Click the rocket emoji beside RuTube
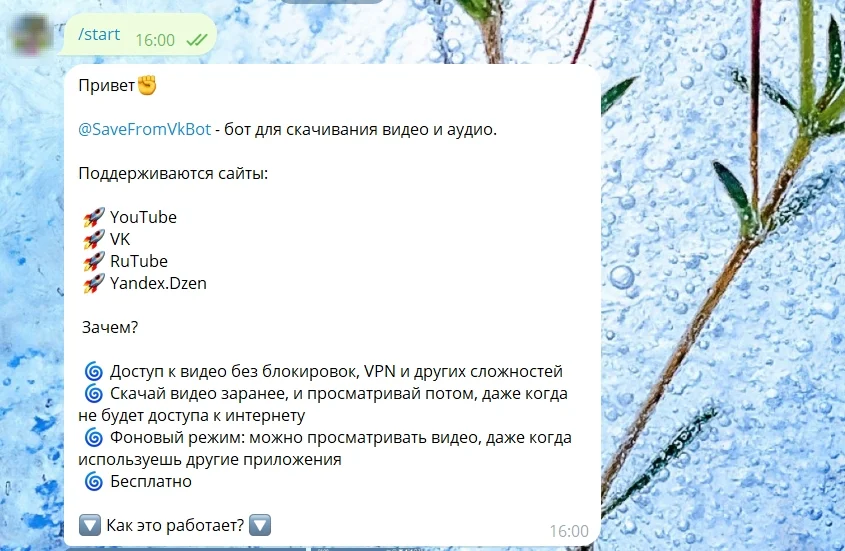845x551 pixels. click(x=94, y=261)
